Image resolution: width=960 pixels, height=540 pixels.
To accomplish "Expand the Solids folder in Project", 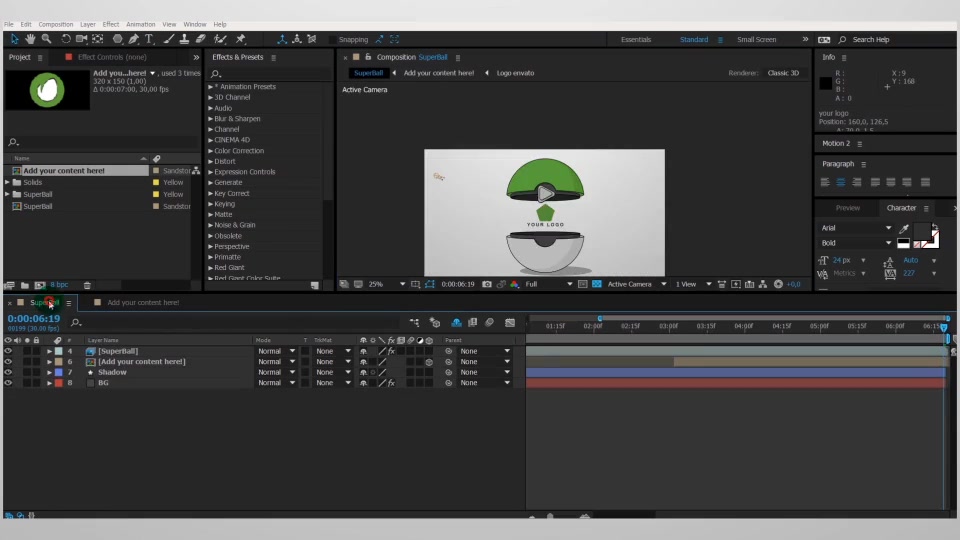I will [x=7, y=182].
